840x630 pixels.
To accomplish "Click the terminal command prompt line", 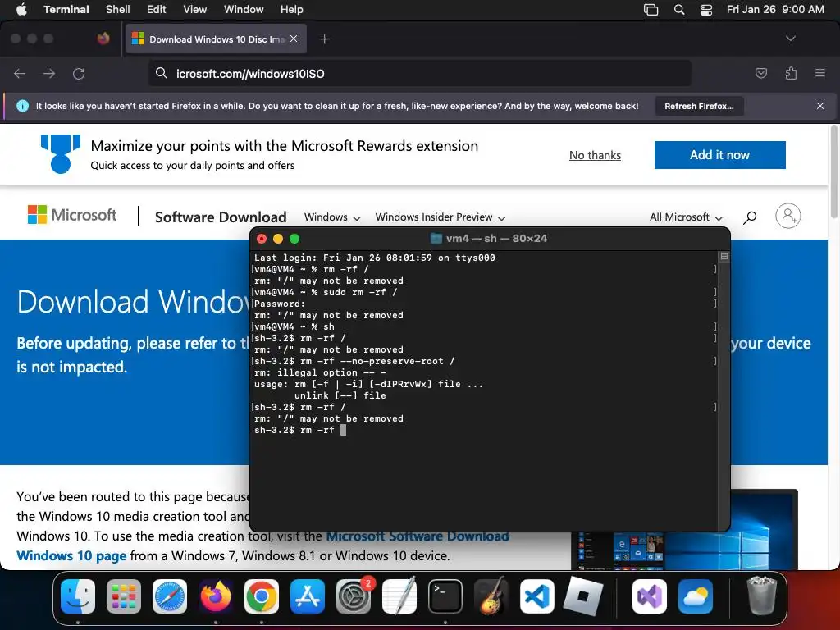I will tap(300, 430).
